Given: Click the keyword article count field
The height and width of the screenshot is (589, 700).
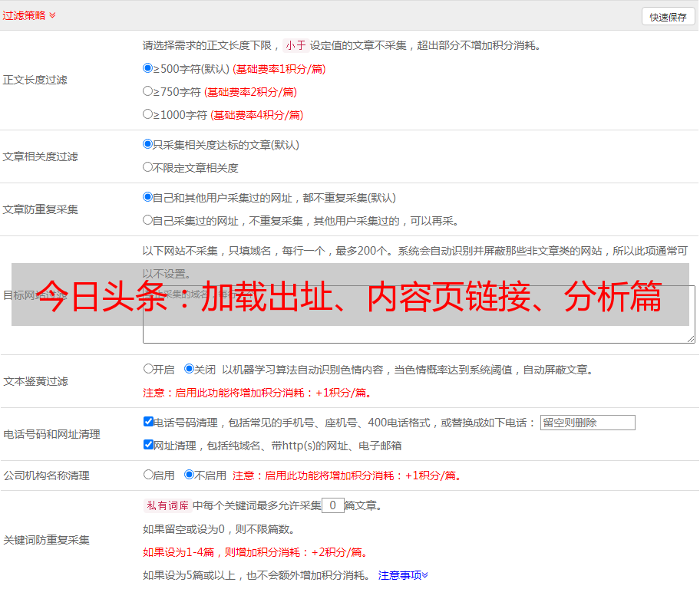Looking at the screenshot, I should pyautogui.click(x=332, y=505).
